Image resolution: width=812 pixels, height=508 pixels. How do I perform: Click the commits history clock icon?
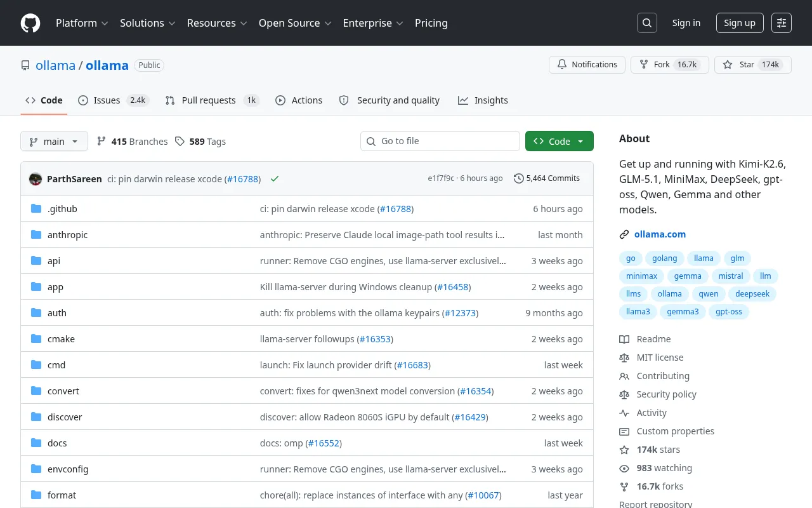[x=518, y=178]
